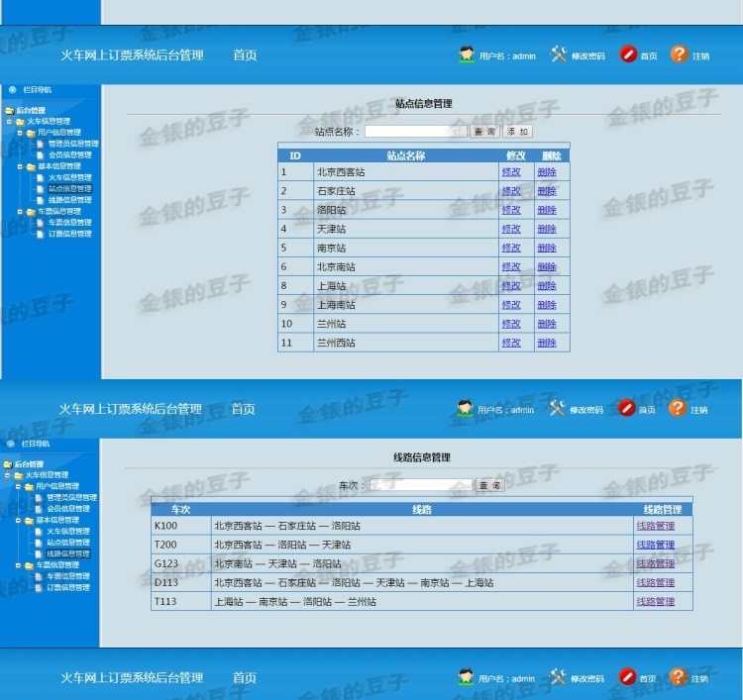Select the 站点名称 column header in the station table
Screen dimensions: 743x700
click(x=405, y=155)
